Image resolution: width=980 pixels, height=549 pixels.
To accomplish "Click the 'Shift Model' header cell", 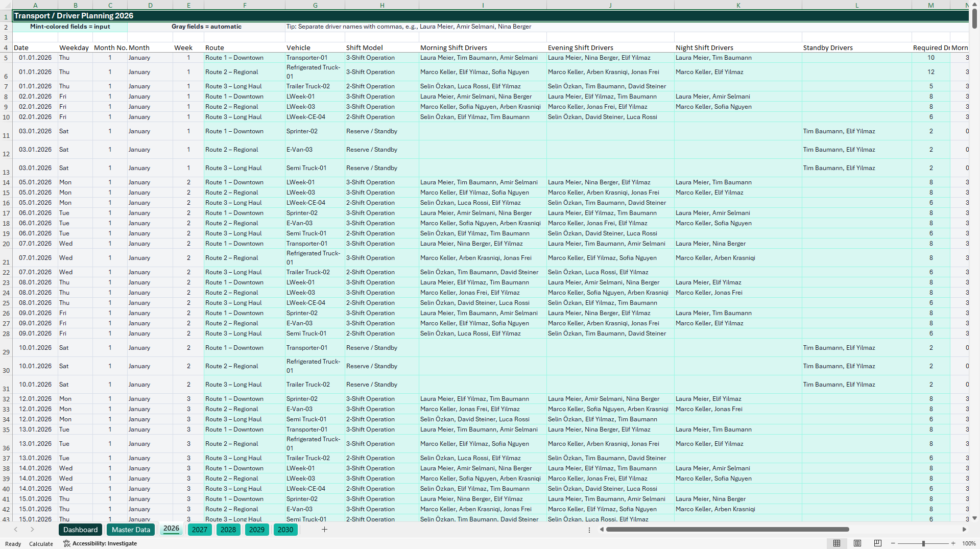I will click(382, 47).
